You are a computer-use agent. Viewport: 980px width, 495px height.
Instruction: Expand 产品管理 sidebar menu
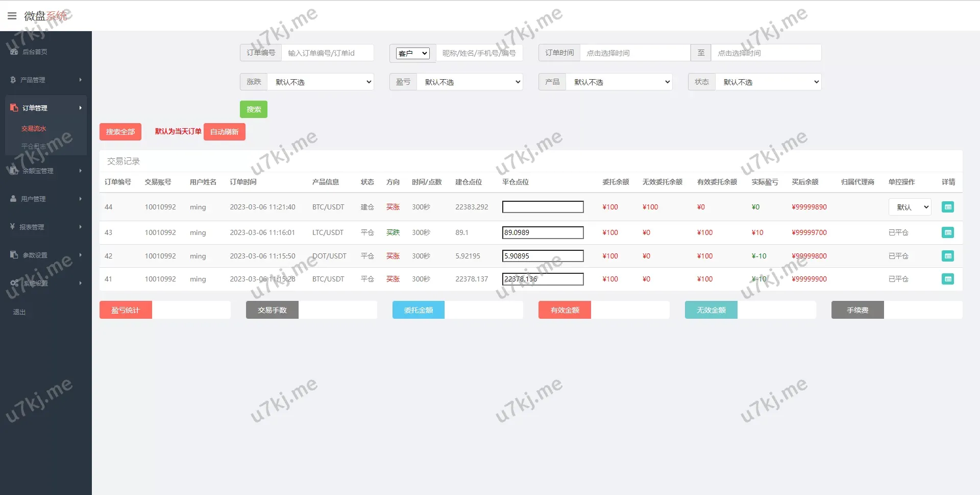coord(45,80)
